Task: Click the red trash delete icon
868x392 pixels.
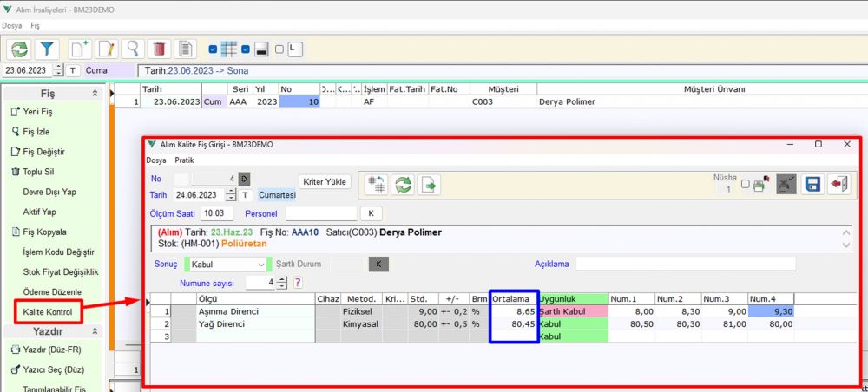Action: tap(159, 49)
